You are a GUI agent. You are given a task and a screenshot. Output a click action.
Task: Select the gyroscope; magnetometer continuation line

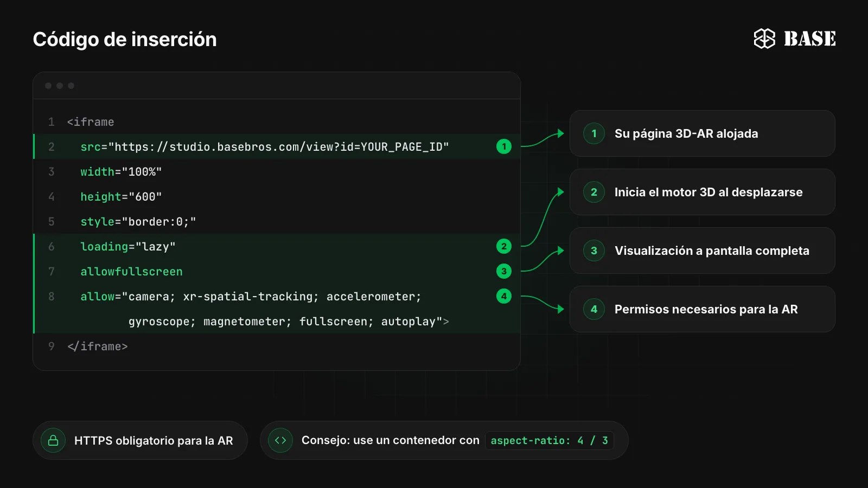pyautogui.click(x=289, y=322)
